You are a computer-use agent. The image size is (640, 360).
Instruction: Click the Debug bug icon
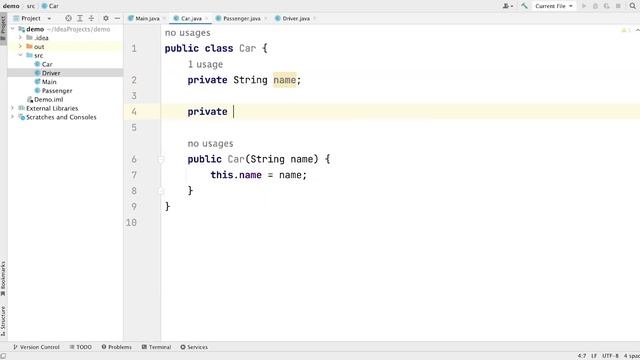click(595, 6)
